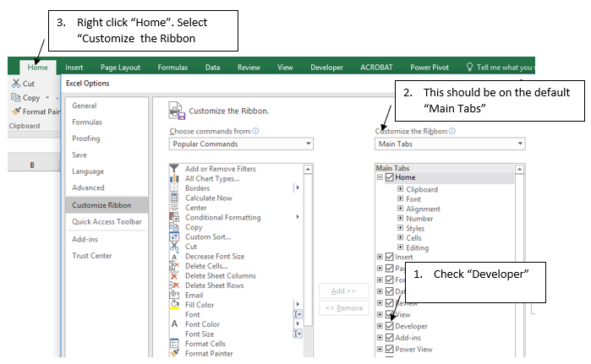Select the Delete Cells icon
This screenshot has height=364, width=591.
(174, 266)
